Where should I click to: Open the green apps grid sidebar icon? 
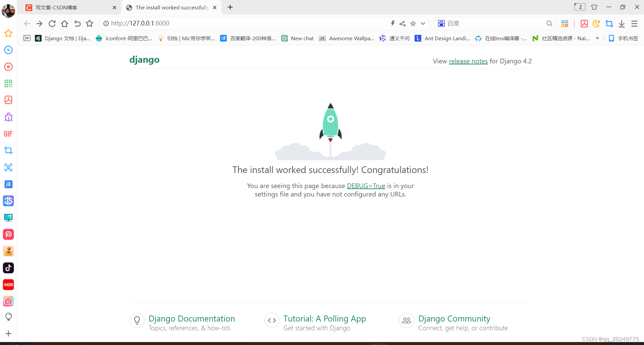point(8,83)
